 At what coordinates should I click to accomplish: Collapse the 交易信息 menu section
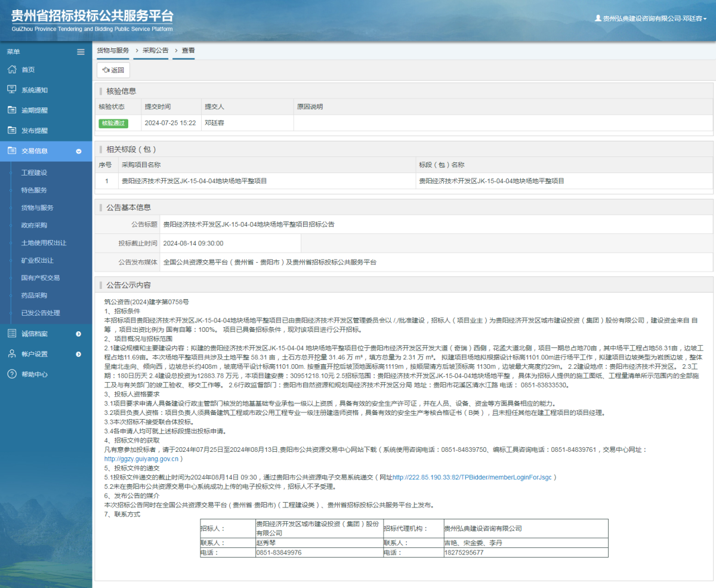tap(79, 151)
